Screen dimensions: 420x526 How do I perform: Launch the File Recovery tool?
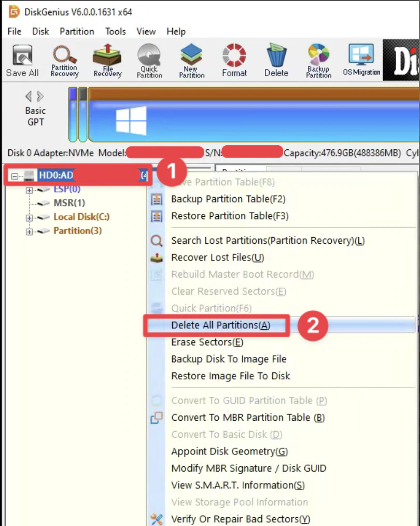pos(107,61)
